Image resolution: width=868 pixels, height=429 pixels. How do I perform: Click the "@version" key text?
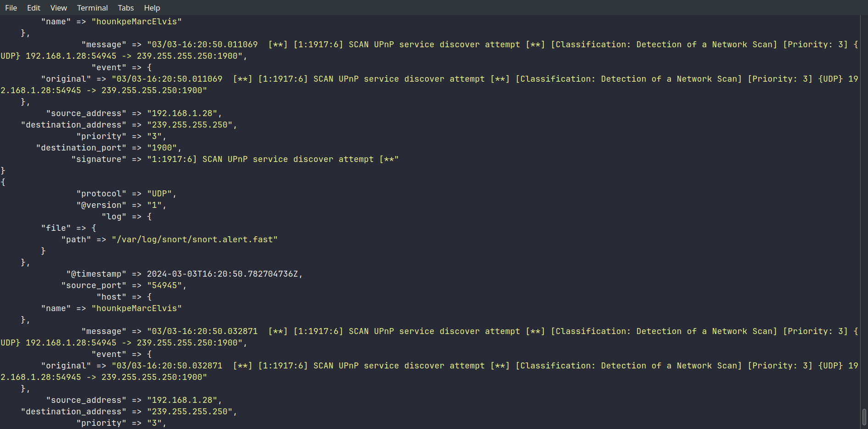click(x=101, y=205)
